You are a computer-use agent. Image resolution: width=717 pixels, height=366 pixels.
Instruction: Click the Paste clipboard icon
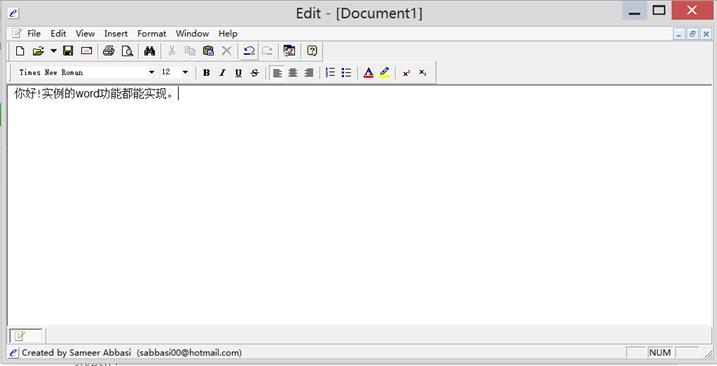coord(209,51)
